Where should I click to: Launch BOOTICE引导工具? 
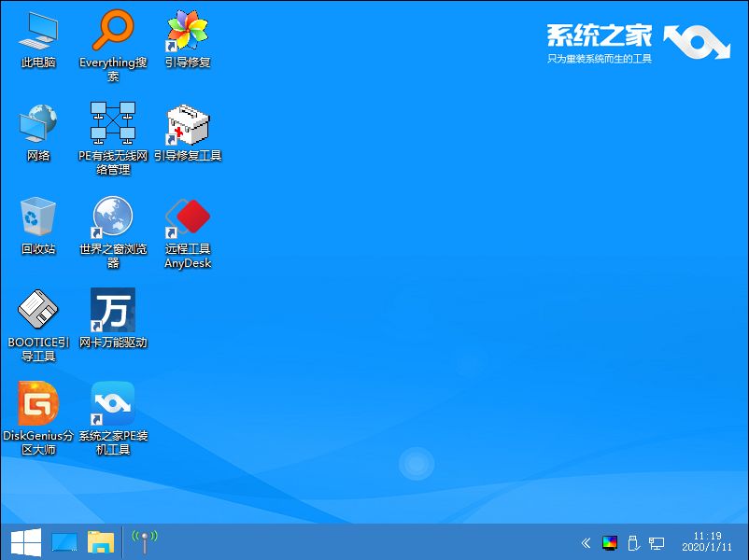[37, 310]
